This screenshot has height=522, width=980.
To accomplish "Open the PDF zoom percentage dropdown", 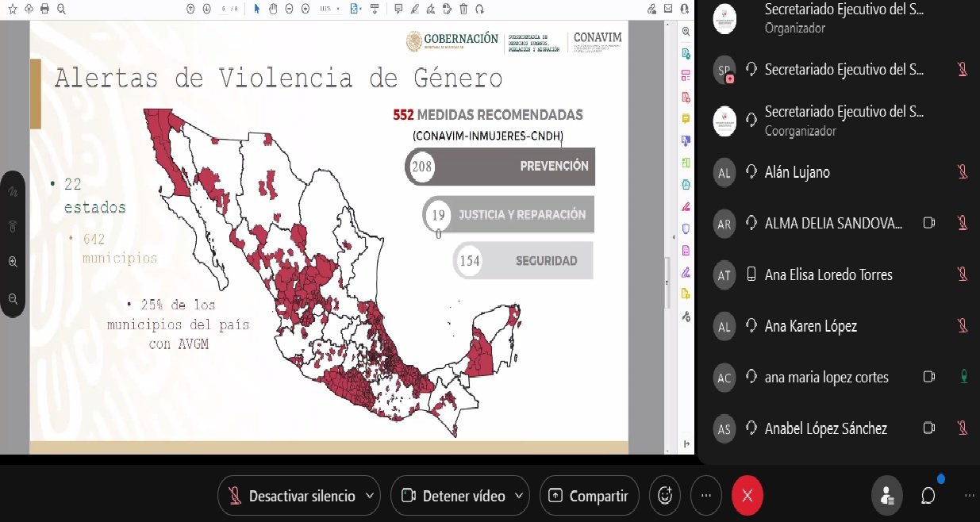I will click(x=330, y=9).
